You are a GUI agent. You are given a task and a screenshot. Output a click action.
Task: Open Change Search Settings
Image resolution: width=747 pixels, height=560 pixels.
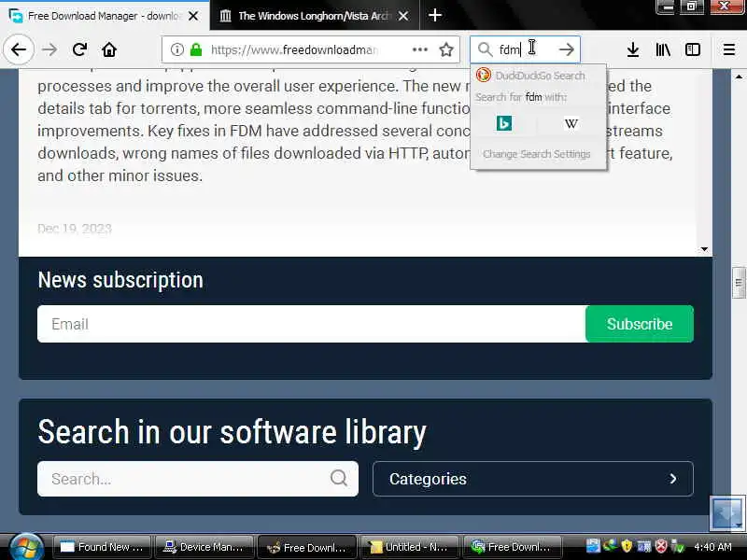click(537, 154)
